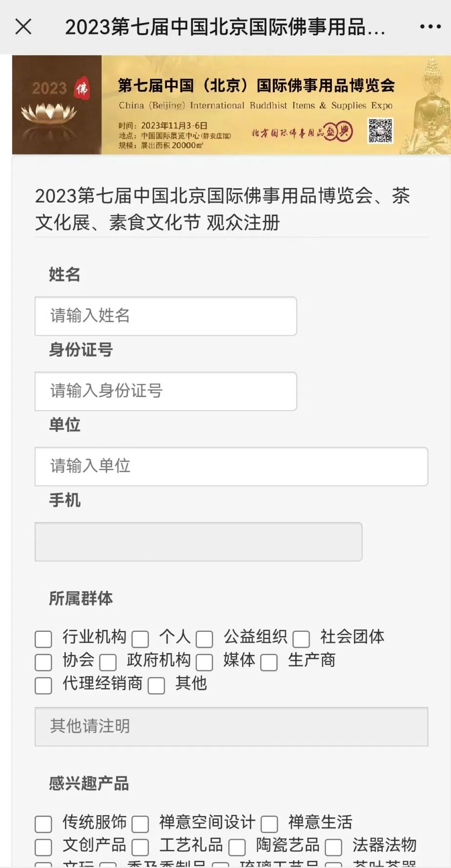Select the empty 手机 phone field

pos(198,542)
